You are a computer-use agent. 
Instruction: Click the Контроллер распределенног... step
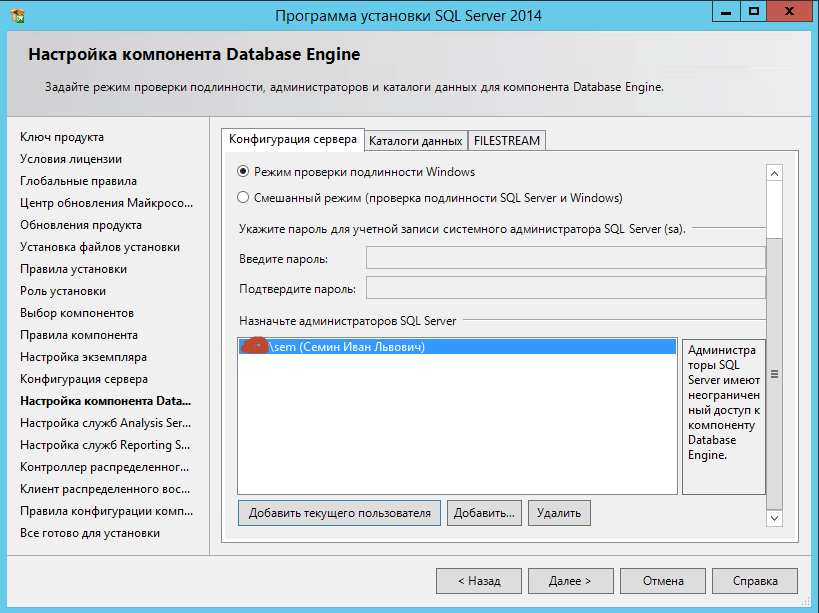click(x=104, y=466)
